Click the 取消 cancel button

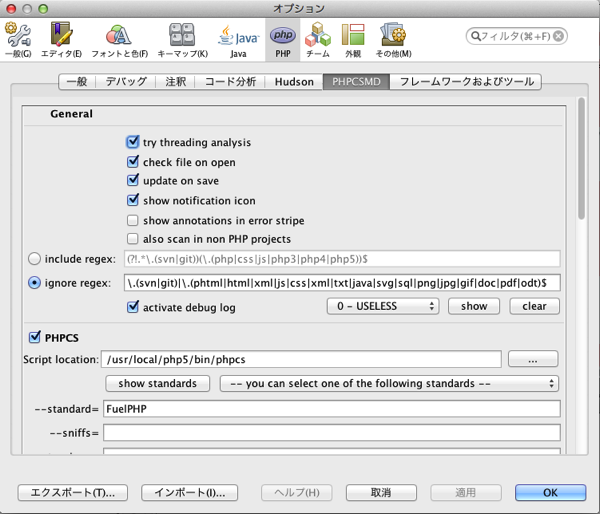tap(381, 493)
